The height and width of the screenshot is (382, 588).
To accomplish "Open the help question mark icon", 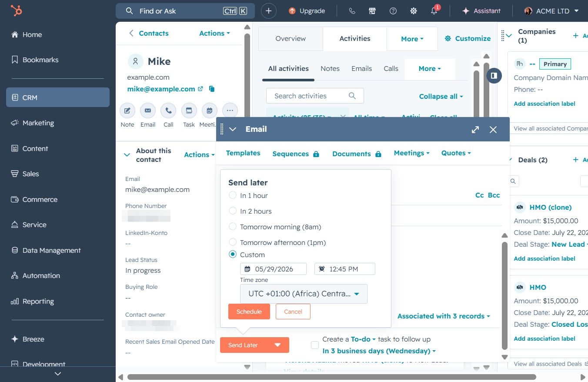I will click(x=393, y=11).
